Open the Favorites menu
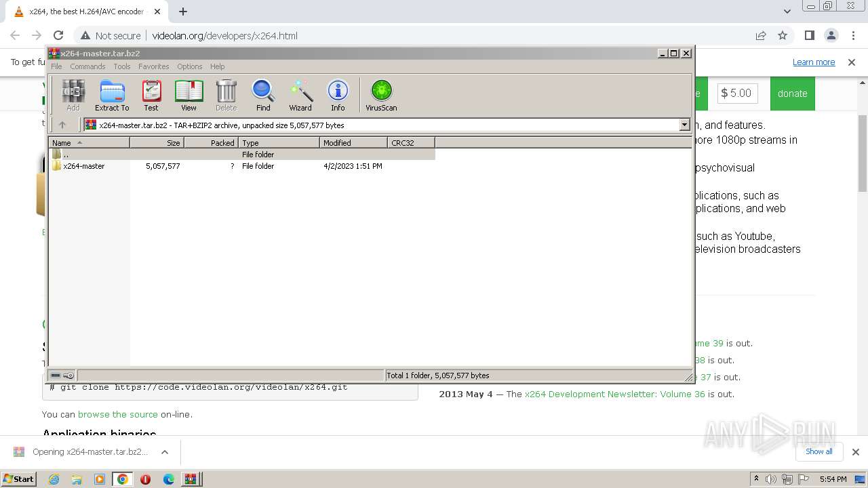The width and height of the screenshot is (868, 488). [154, 66]
